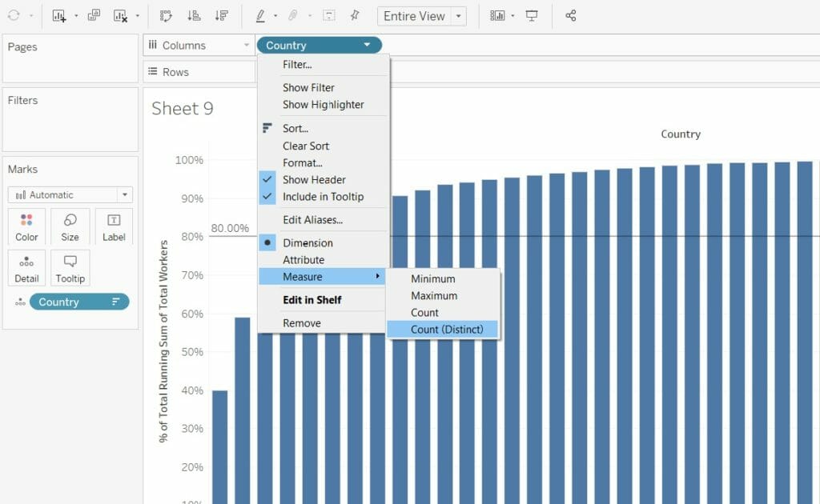The image size is (820, 504).
Task: Choose Filter... from the menu
Action: pyautogui.click(x=297, y=64)
